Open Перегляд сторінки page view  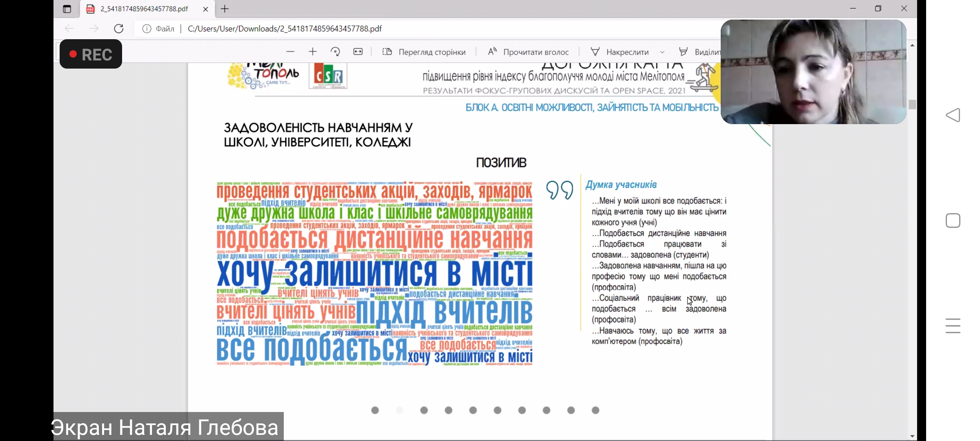(x=424, y=52)
